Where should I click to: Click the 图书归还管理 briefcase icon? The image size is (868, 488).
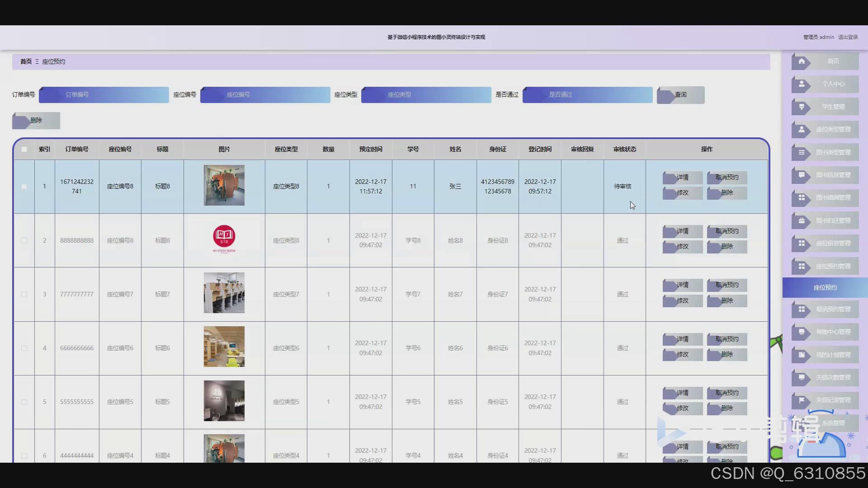pos(802,221)
